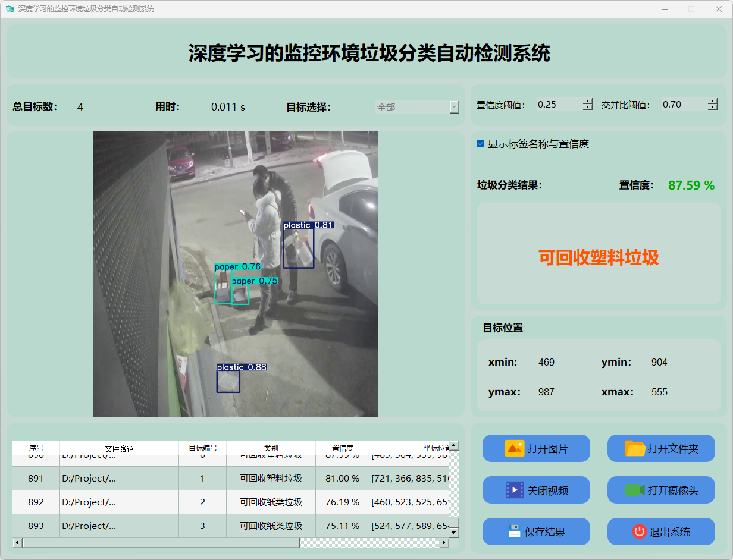This screenshot has width=733, height=560.
Task: Click the 置信度 column header in table
Action: click(x=343, y=448)
